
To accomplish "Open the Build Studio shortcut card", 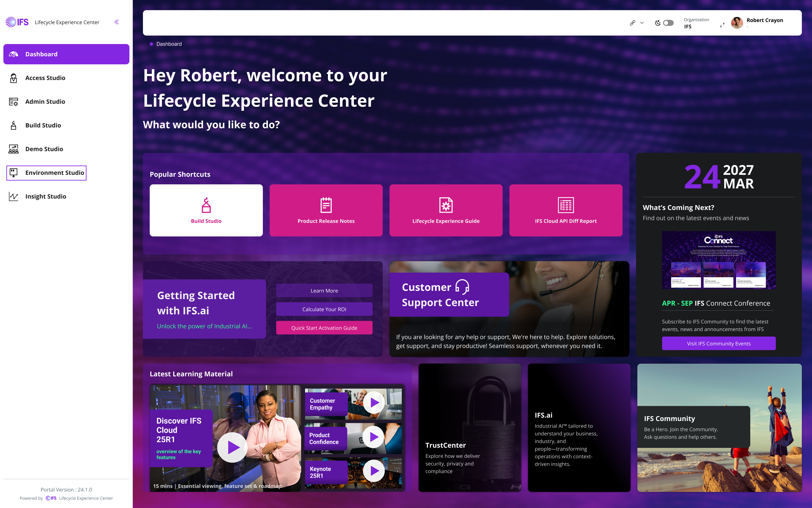I will pos(206,210).
